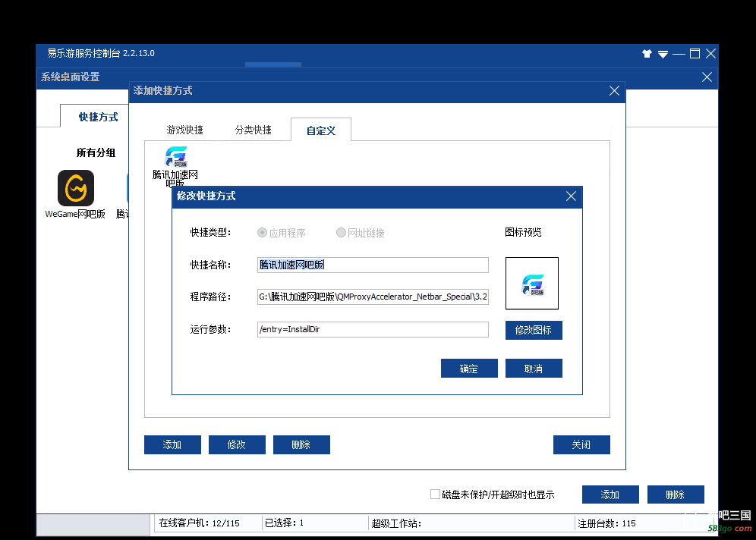This screenshot has width=756, height=540.
Task: Click the 注册台数: 115 status entry
Action: (606, 523)
